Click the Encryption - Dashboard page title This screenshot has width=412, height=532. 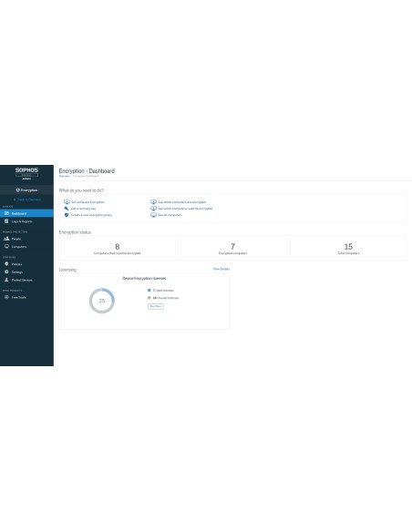point(87,170)
